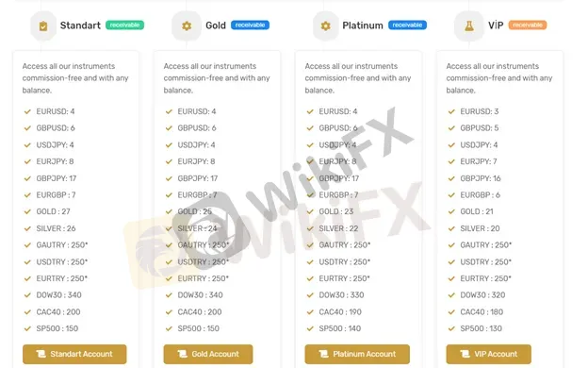This screenshot has width=588, height=368.
Task: Click cart icon in Platinum Account button
Action: (x=323, y=354)
